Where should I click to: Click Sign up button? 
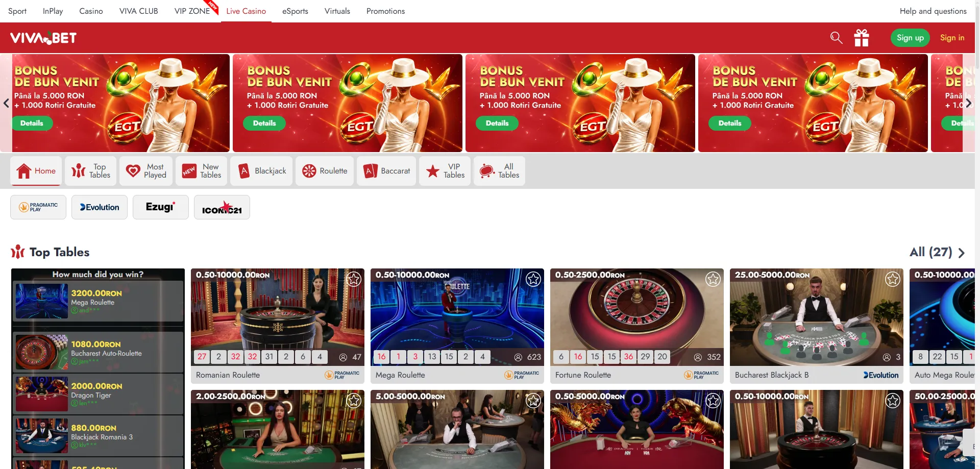click(x=910, y=38)
